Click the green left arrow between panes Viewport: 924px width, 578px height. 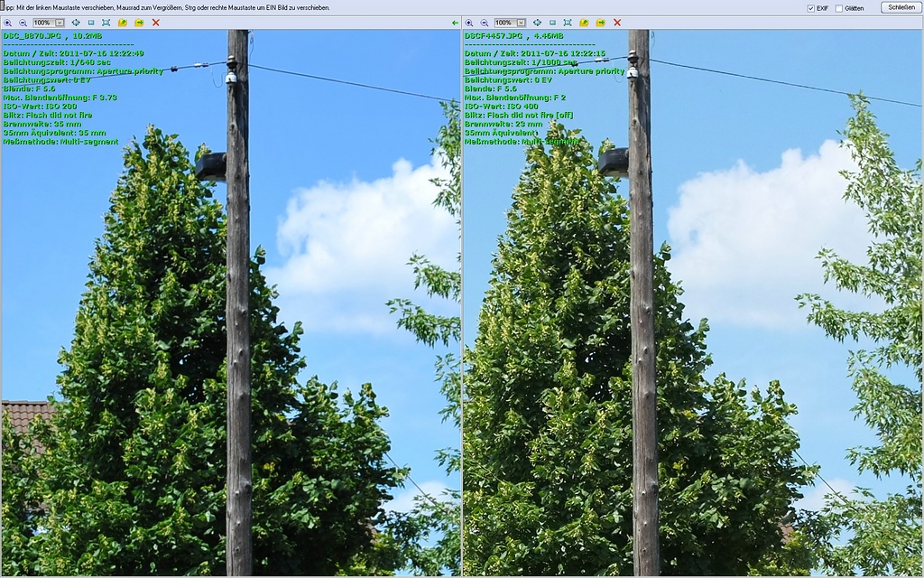(x=455, y=23)
